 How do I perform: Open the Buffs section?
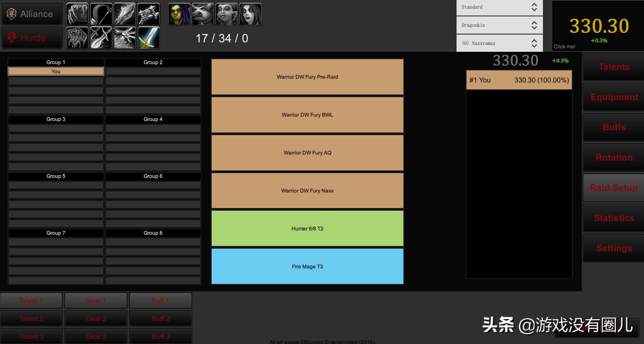(614, 127)
